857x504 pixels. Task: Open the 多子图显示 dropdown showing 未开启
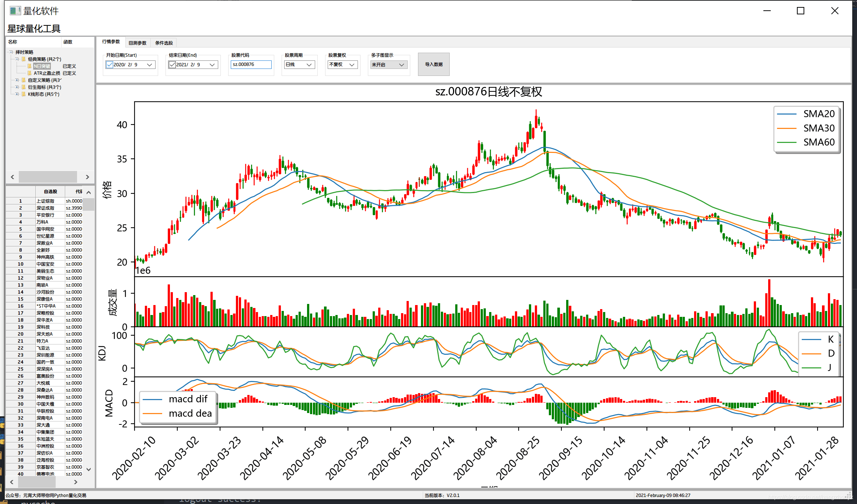pyautogui.click(x=389, y=64)
